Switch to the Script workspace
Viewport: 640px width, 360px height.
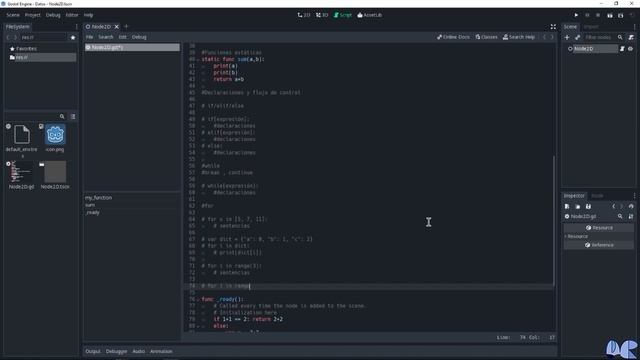pos(342,15)
